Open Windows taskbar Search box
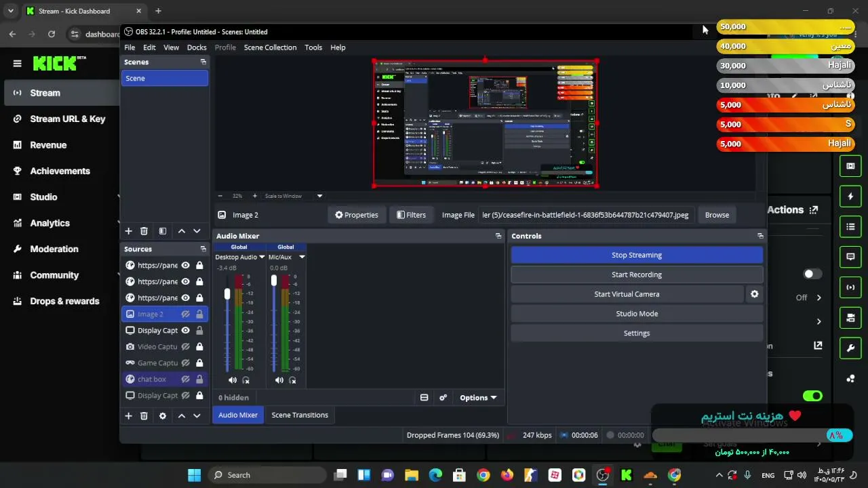The image size is (868, 488). pyautogui.click(x=268, y=475)
